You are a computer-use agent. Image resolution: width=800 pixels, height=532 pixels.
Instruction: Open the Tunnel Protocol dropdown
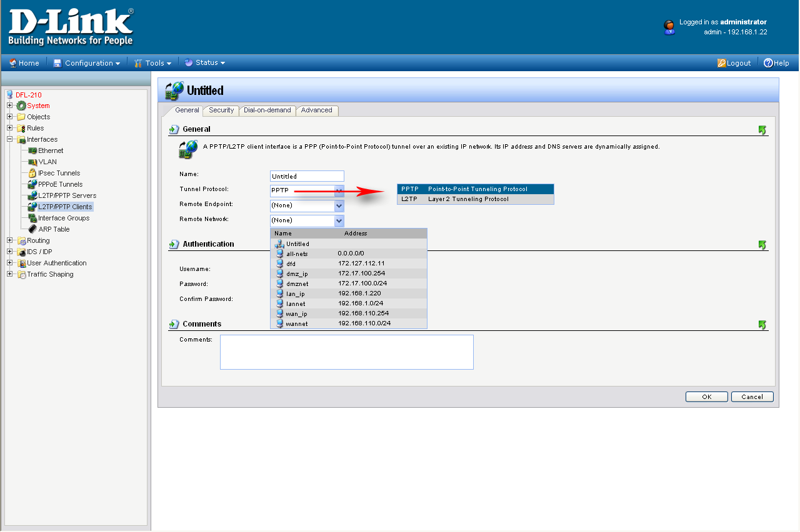[x=307, y=190]
